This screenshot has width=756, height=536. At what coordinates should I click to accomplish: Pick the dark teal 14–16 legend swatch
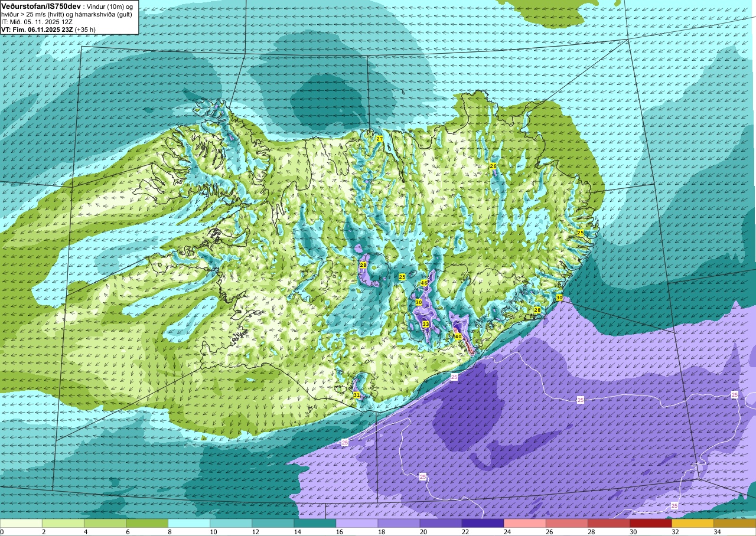click(x=315, y=523)
